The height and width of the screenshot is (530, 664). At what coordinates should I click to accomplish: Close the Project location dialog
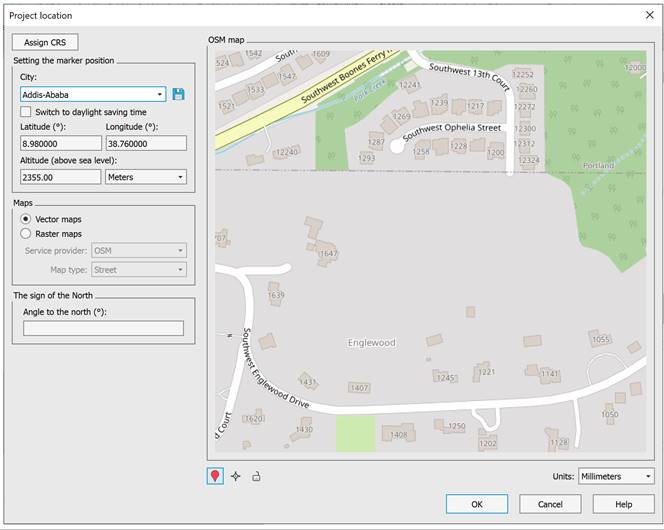click(650, 15)
